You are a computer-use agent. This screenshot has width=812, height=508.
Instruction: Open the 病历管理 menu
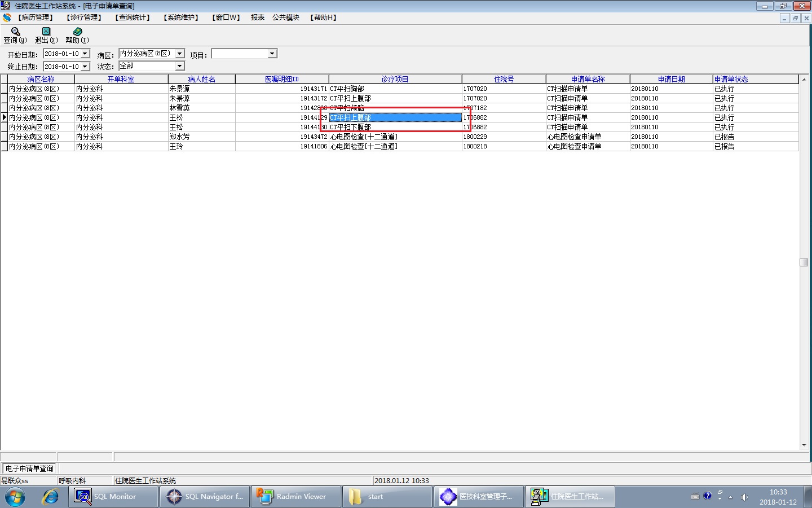[x=36, y=17]
